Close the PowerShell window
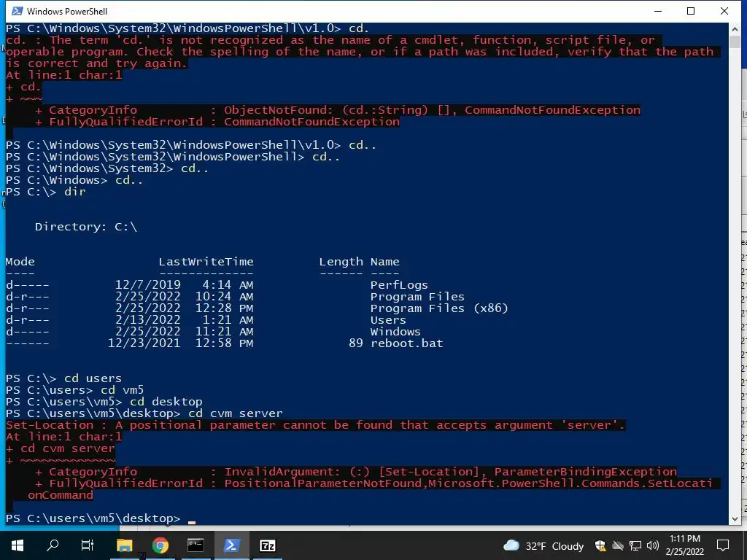The height and width of the screenshot is (560, 747). (724, 11)
